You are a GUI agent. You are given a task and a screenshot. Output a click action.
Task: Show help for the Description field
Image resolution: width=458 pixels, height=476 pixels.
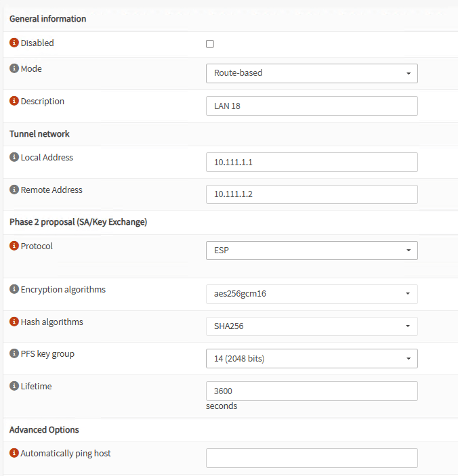[14, 102]
